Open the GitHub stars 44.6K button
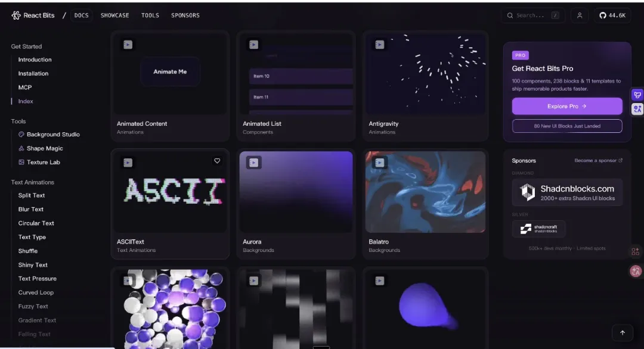 coord(612,15)
